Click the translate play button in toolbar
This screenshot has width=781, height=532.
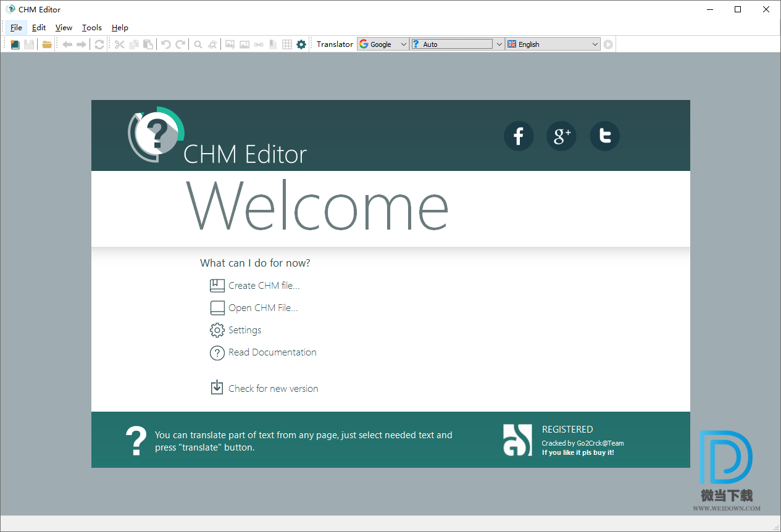609,44
